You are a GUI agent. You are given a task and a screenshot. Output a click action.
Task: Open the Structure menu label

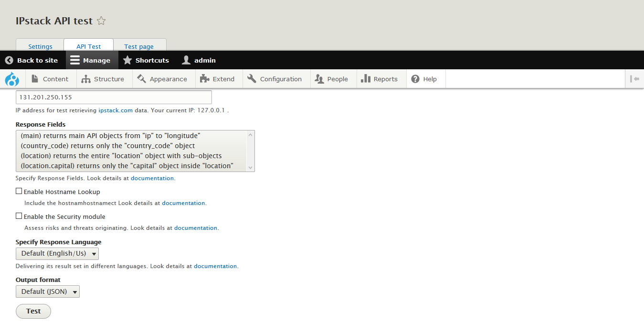click(x=109, y=79)
